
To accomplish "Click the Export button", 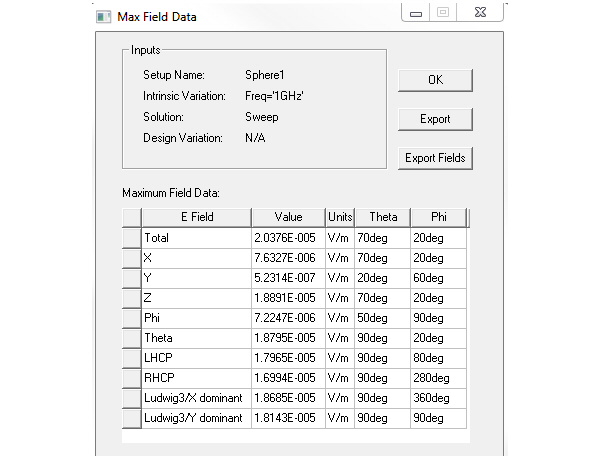I will [x=435, y=119].
